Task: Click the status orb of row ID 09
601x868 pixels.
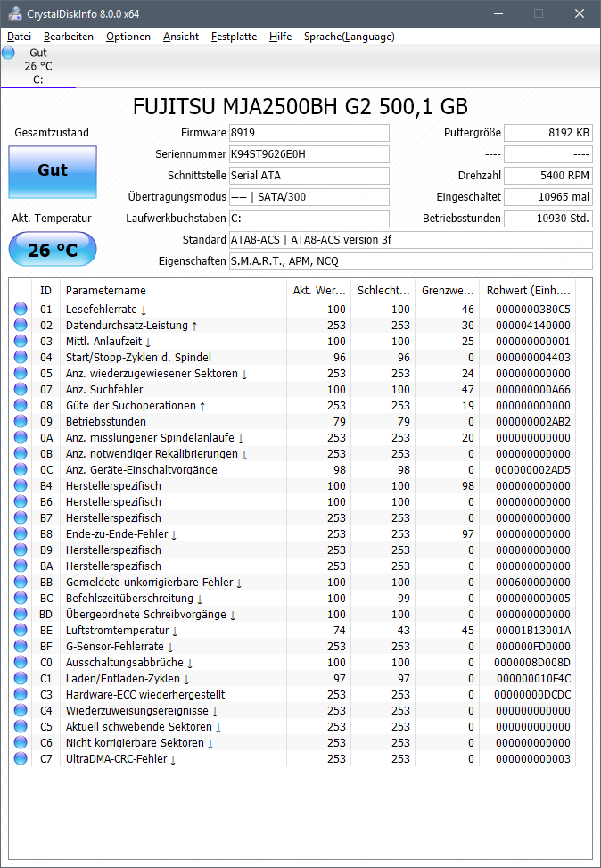Action: [x=21, y=421]
